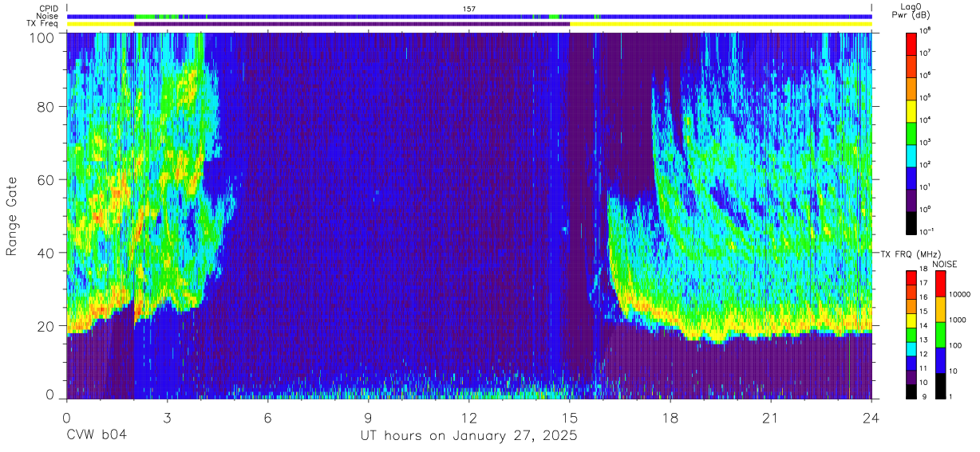
Task: Click x-axis tick label 24
Action: (871, 418)
